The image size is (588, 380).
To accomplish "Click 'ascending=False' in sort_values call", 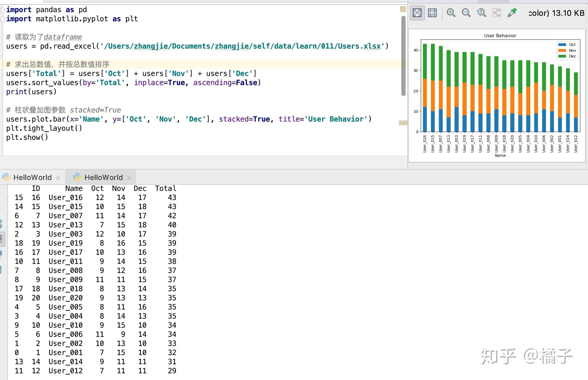I will (225, 83).
